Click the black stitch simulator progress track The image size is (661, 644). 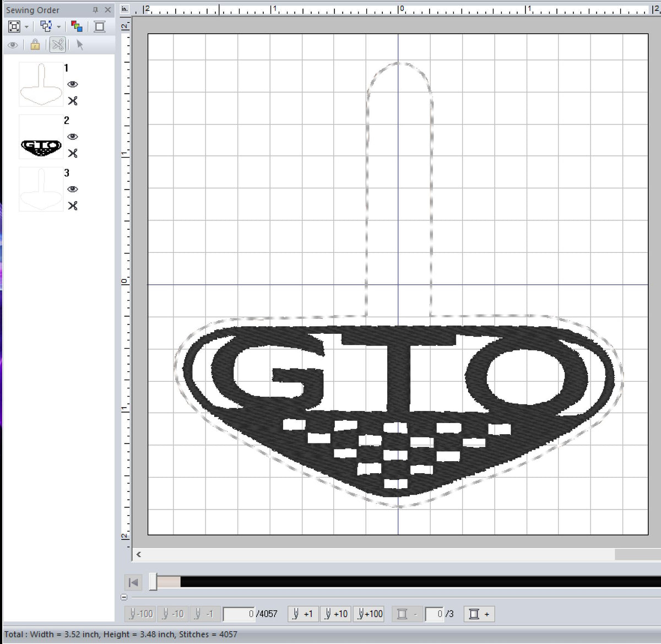420,582
